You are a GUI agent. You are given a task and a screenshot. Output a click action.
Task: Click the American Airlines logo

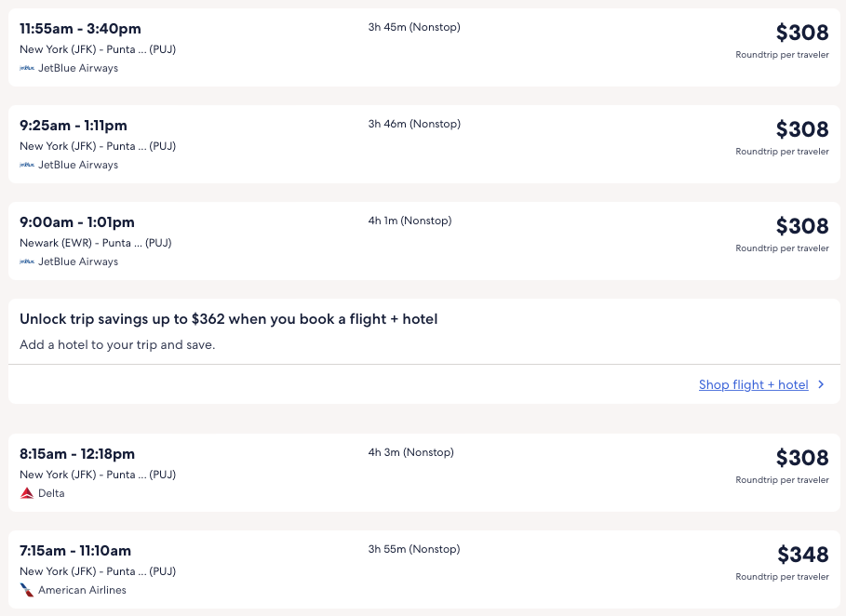pos(27,590)
